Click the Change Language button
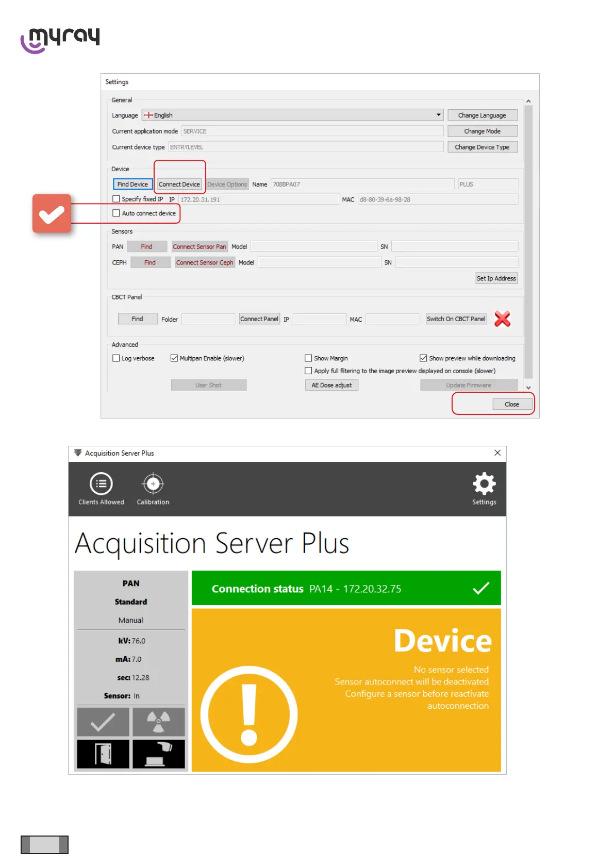Screen dimensions: 614x868 tap(482, 115)
